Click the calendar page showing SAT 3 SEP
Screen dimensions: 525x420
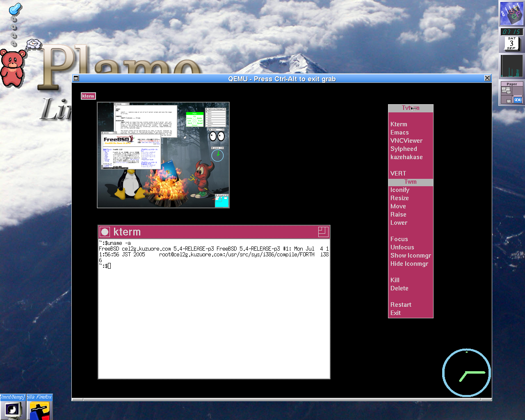511,43
